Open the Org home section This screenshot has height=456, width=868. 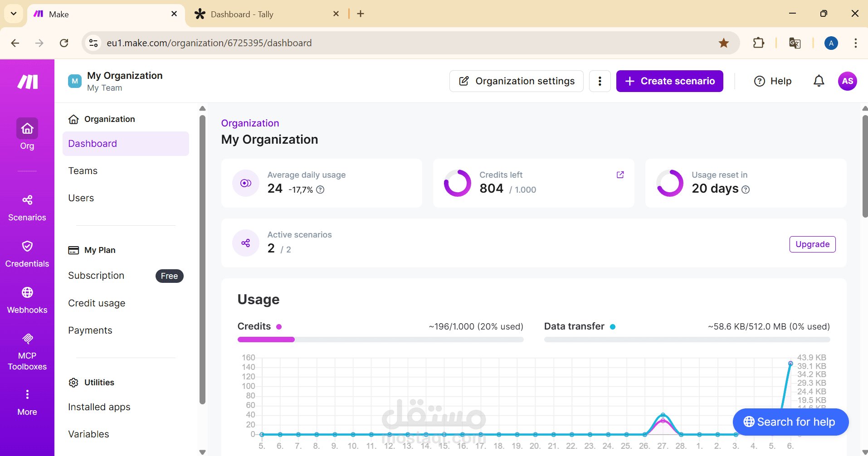(x=27, y=134)
